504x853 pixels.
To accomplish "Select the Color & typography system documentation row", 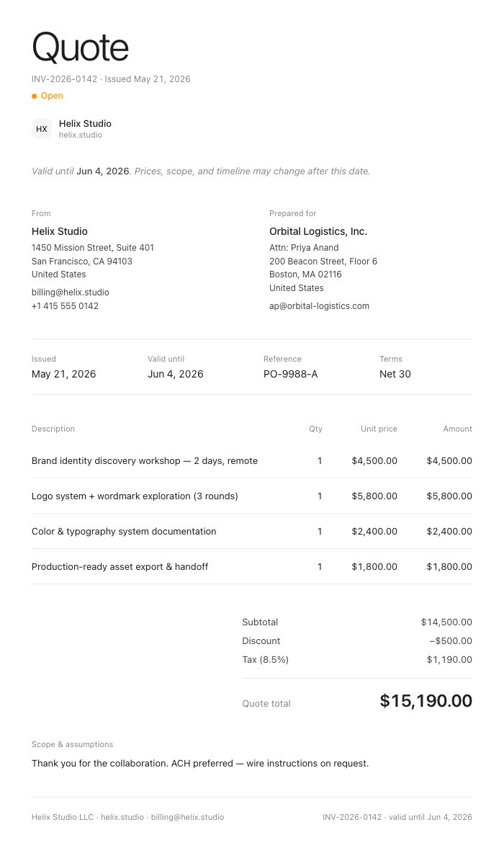I will coord(252,532).
